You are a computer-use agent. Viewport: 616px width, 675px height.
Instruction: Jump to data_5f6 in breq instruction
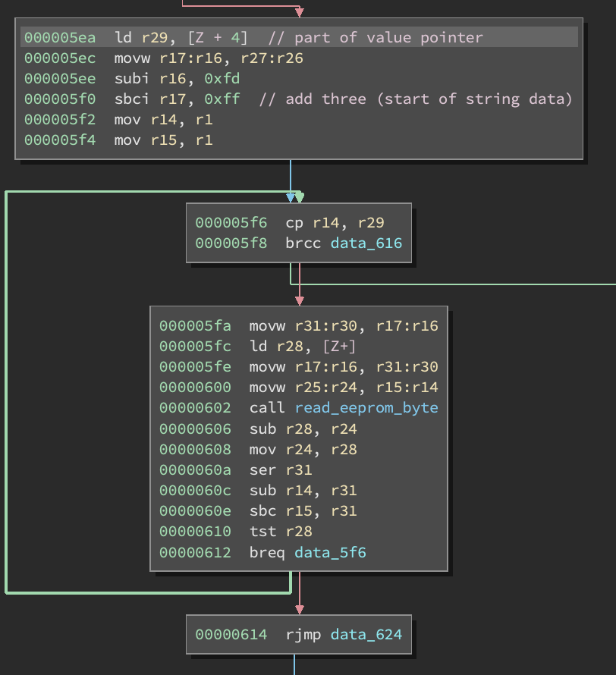click(x=330, y=552)
